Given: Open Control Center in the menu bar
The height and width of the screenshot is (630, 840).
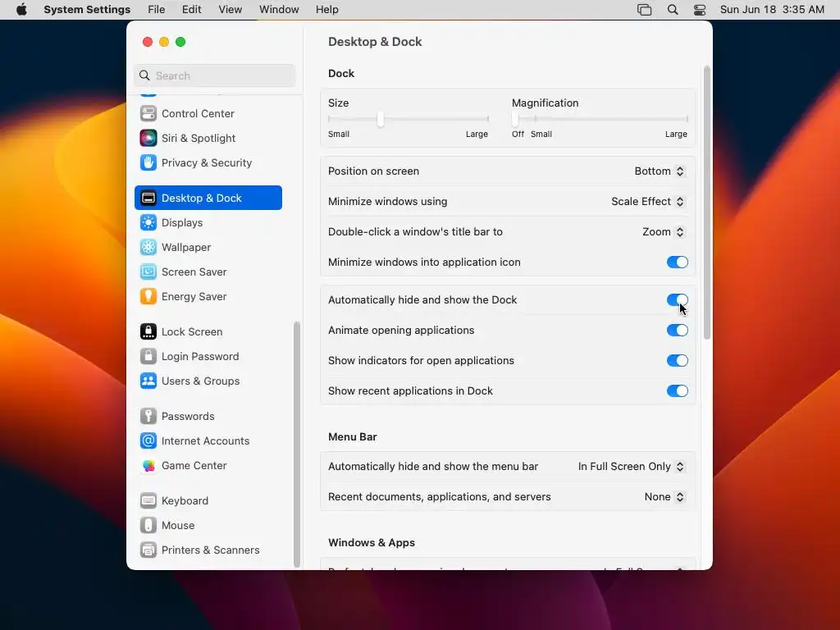Looking at the screenshot, I should point(700,10).
